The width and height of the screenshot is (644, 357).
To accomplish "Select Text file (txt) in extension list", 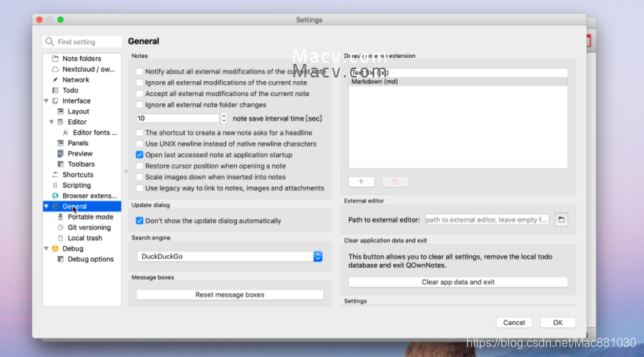I will pos(458,73).
